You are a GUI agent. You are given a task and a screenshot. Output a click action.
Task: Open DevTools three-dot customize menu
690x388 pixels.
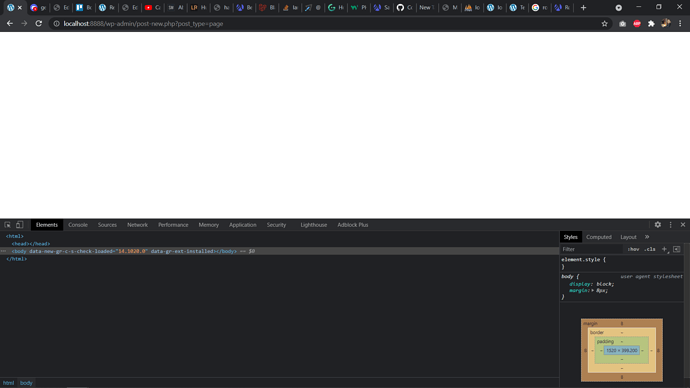coord(671,225)
